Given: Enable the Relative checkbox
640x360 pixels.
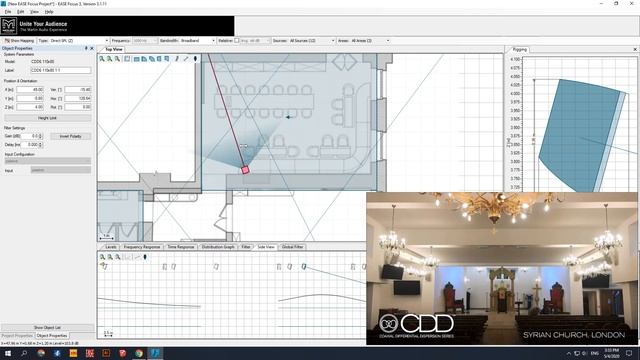Looking at the screenshot, I should click(237, 41).
